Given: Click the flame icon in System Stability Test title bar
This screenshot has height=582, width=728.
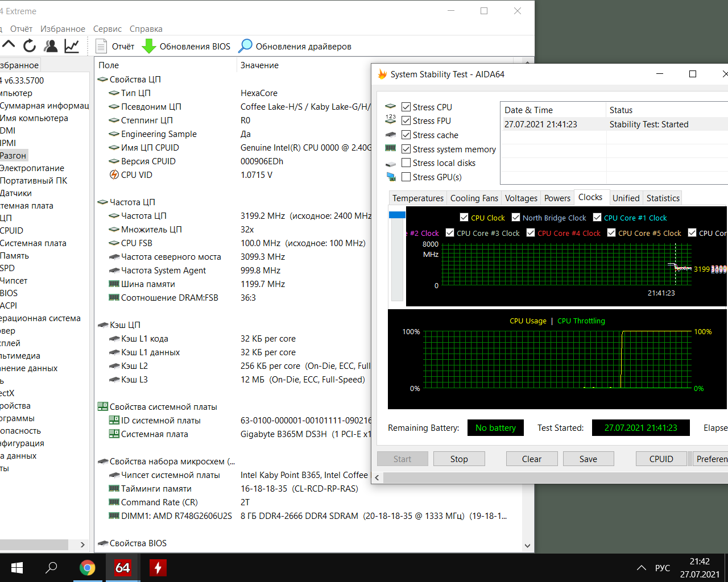Looking at the screenshot, I should 382,74.
